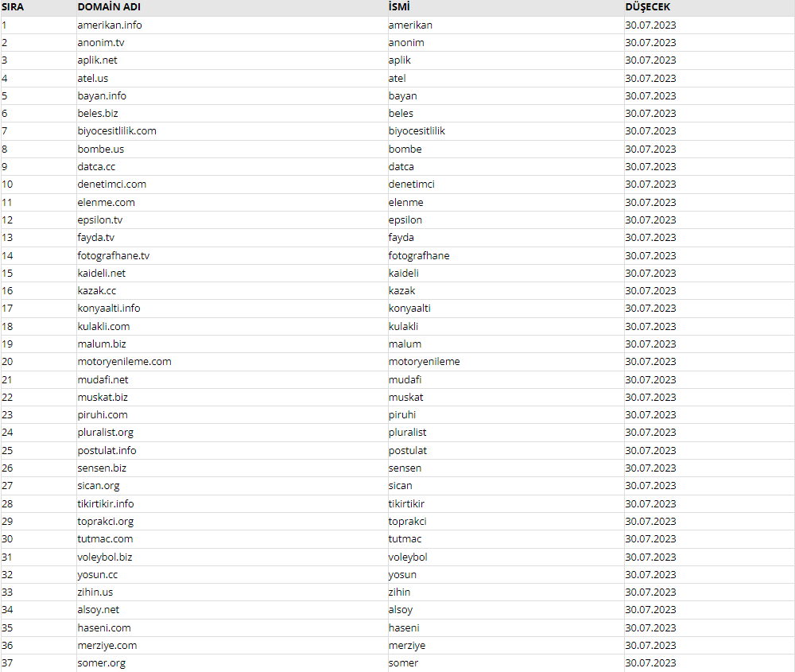795x672 pixels.
Task: Open fotografhane.tv in the domain list
Action: coord(114,255)
